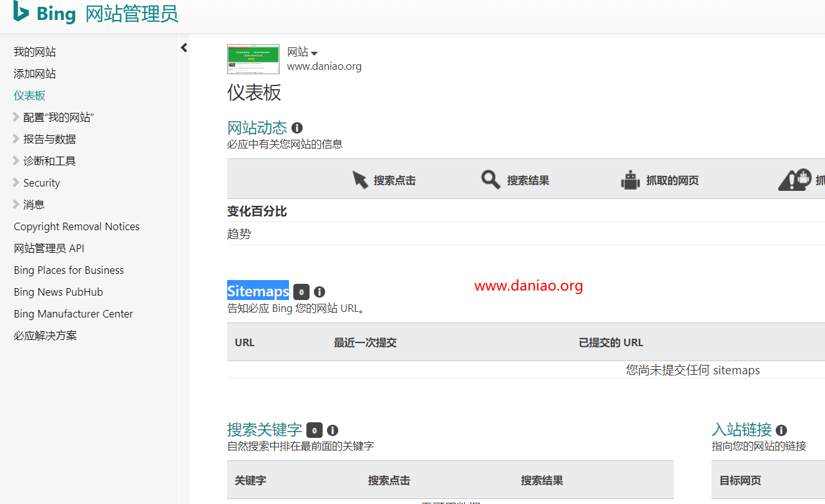The height and width of the screenshot is (504, 825).
Task: Click the info icon next to 搜索关键字
Action: coord(333,430)
